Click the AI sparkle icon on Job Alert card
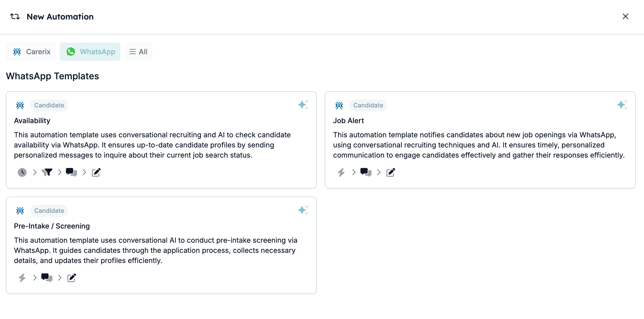 622,105
